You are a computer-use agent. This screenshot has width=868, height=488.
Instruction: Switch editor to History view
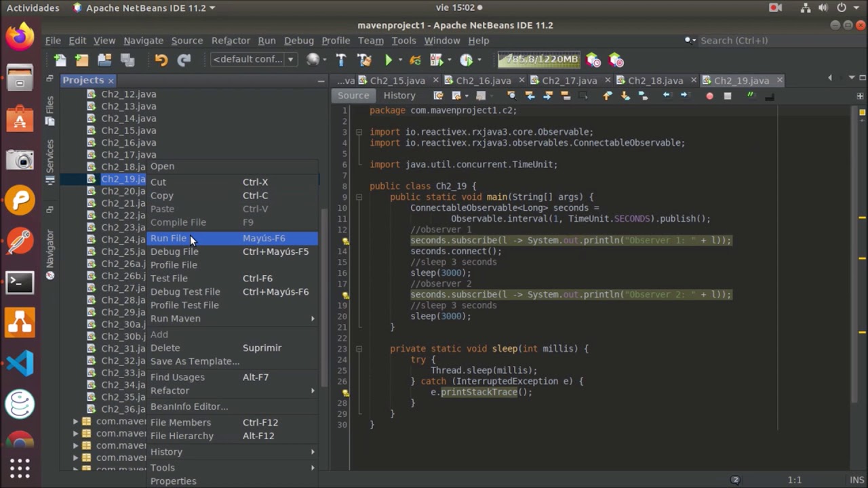coord(399,96)
